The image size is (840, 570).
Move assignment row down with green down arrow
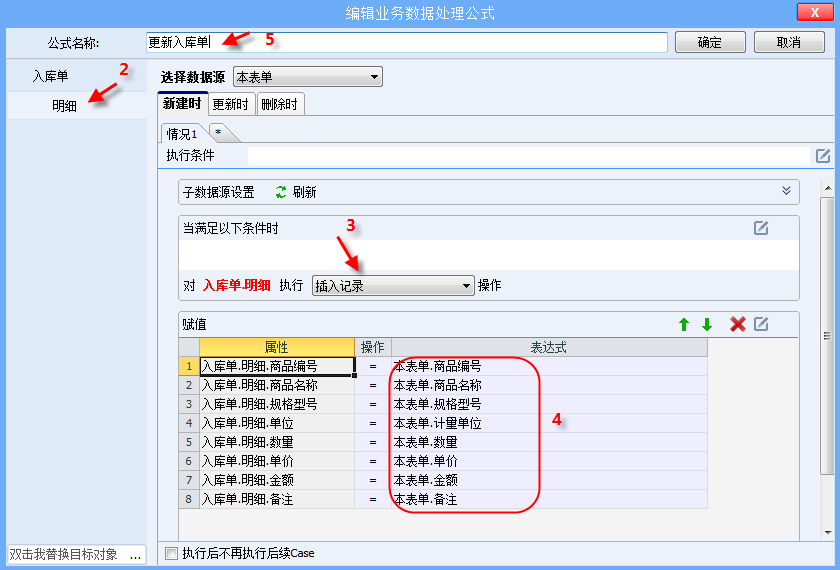coord(707,324)
